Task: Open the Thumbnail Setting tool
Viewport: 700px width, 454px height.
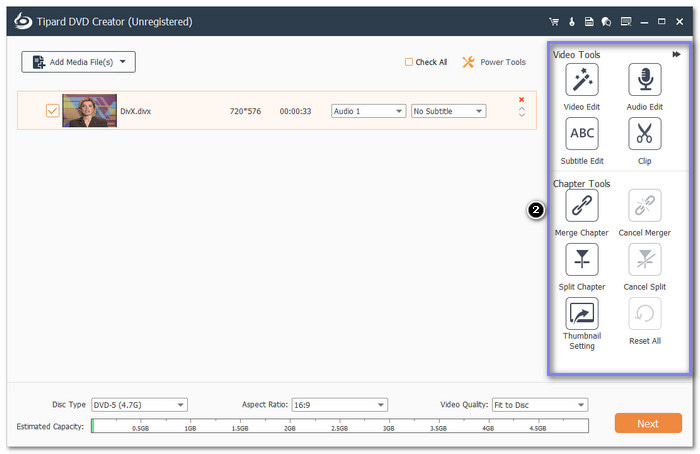Action: [581, 313]
